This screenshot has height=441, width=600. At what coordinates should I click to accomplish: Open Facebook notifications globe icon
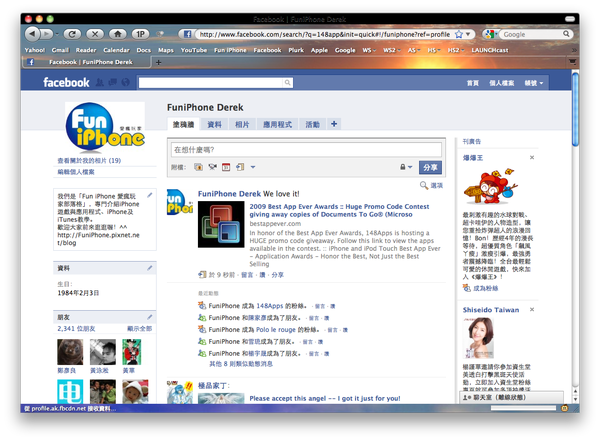tap(126, 82)
